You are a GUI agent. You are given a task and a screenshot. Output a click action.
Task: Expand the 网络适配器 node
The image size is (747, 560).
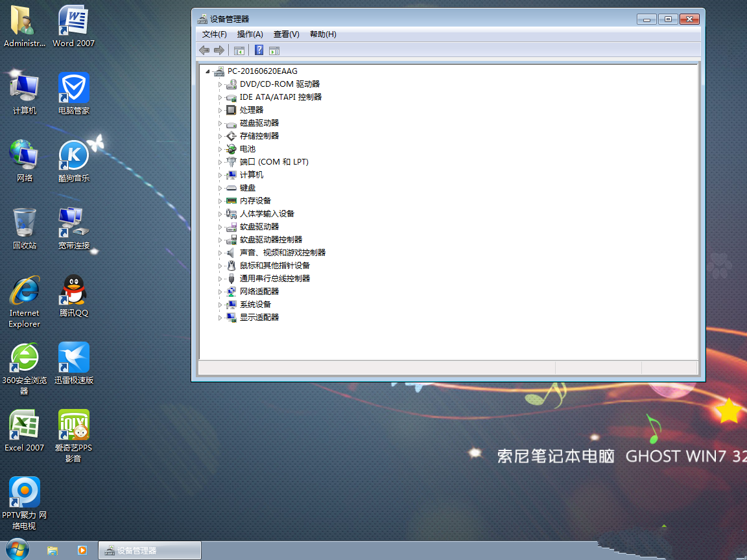point(220,292)
